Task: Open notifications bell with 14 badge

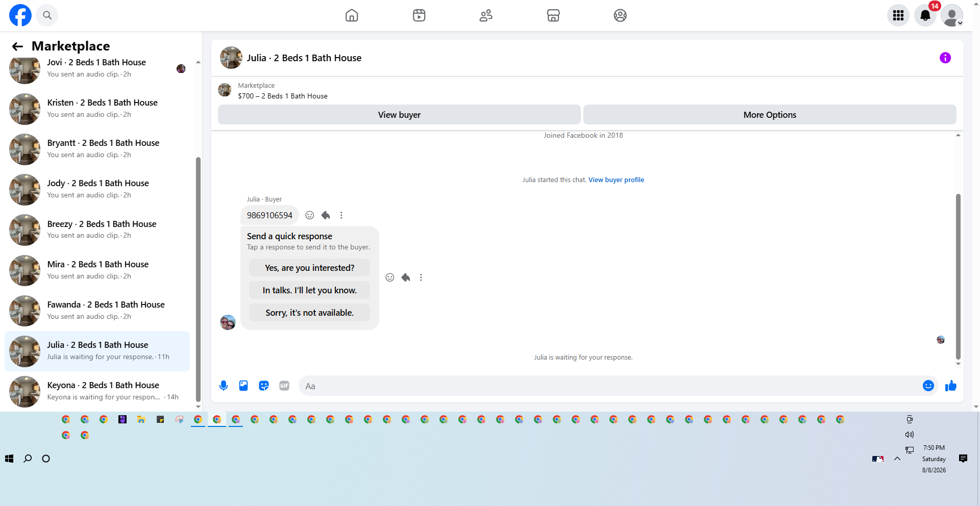Action: pos(925,15)
